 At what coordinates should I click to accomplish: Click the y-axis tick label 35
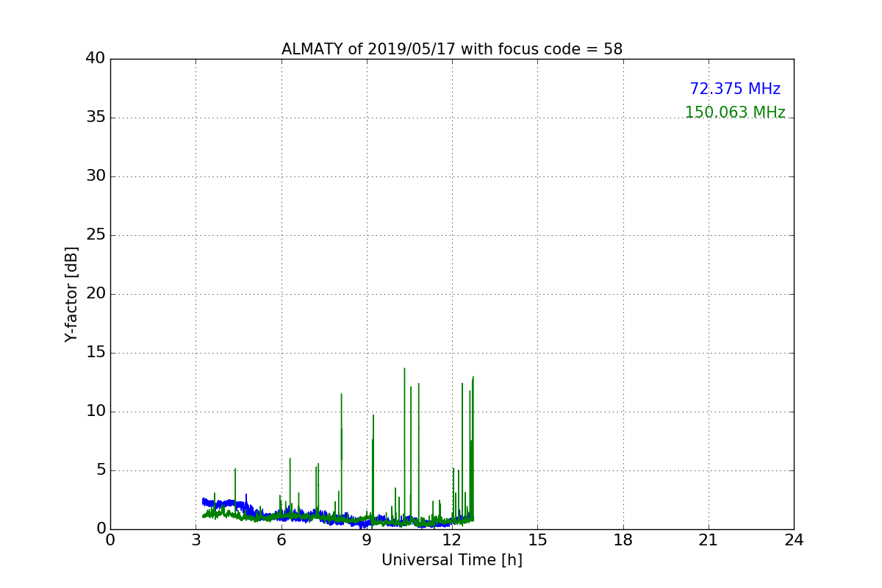[x=96, y=118]
